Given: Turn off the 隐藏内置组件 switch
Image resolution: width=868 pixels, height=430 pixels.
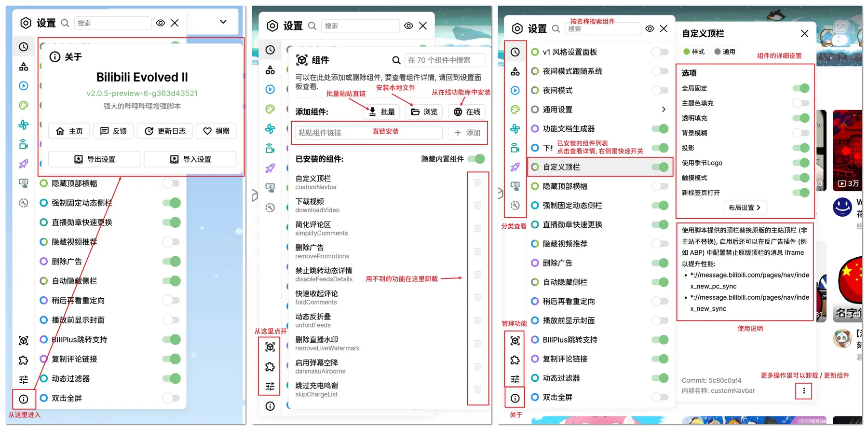Looking at the screenshot, I should 476,159.
